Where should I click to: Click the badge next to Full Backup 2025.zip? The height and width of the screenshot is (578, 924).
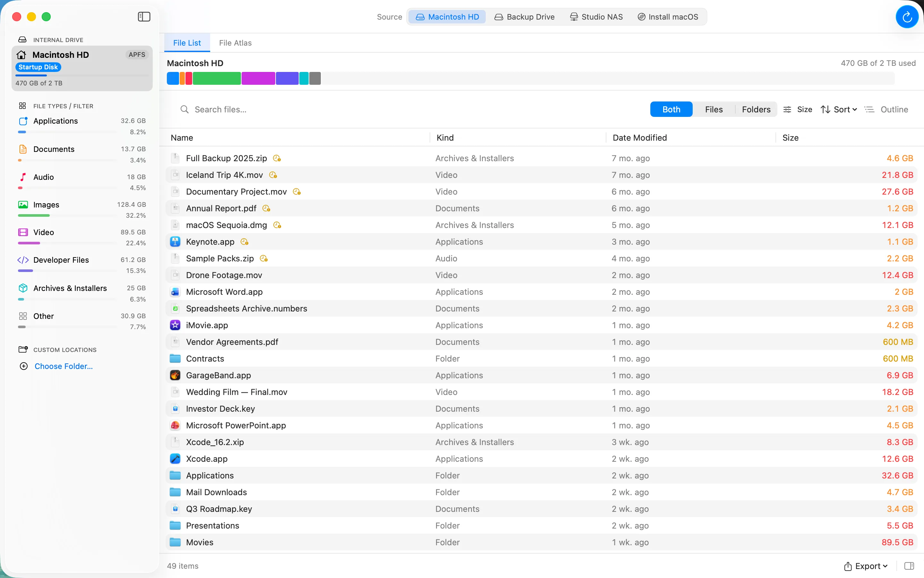pos(277,158)
